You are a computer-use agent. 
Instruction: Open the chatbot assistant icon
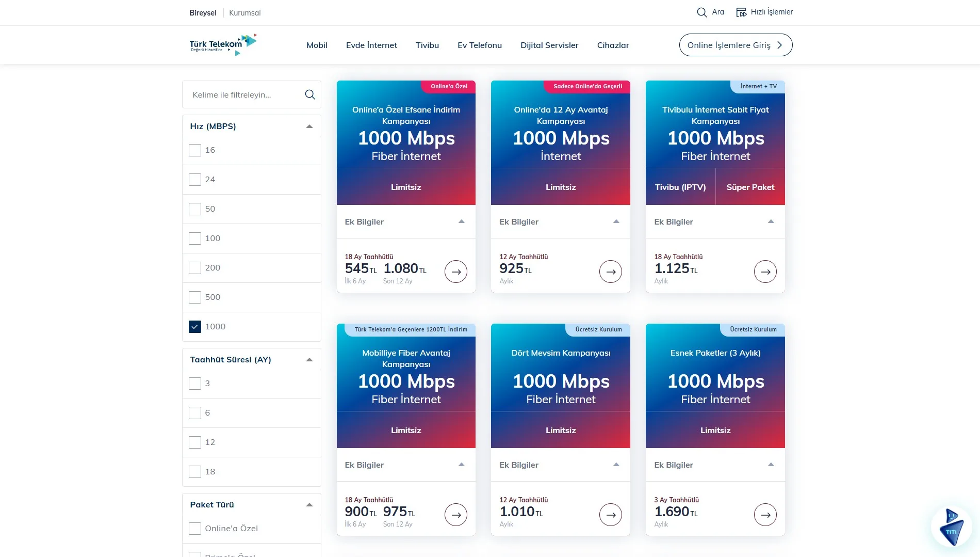click(951, 527)
